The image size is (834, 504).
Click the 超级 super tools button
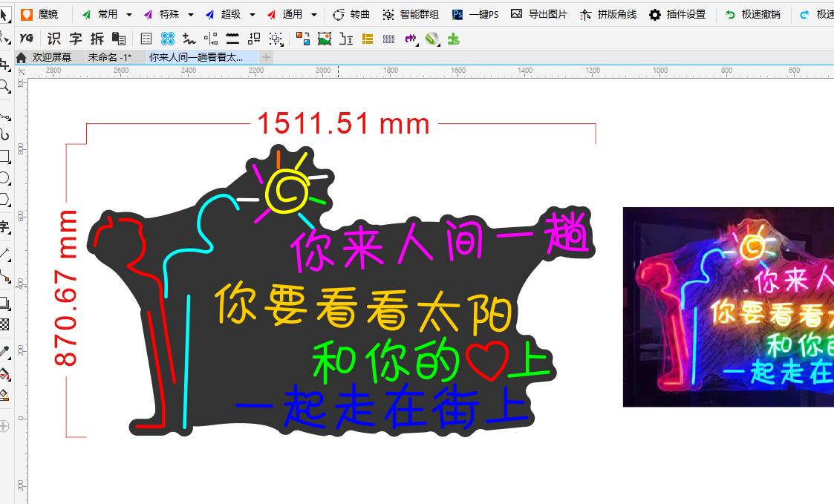(224, 14)
